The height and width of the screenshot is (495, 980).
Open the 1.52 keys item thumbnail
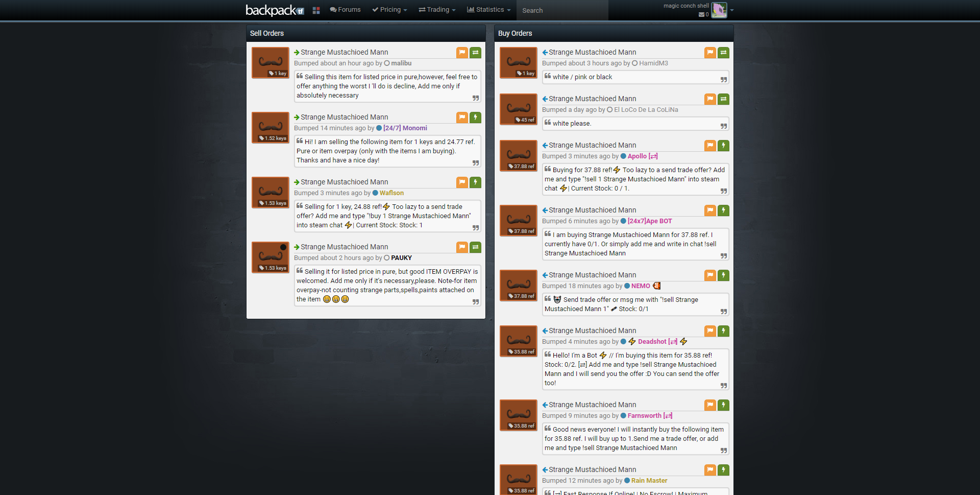[x=271, y=128]
